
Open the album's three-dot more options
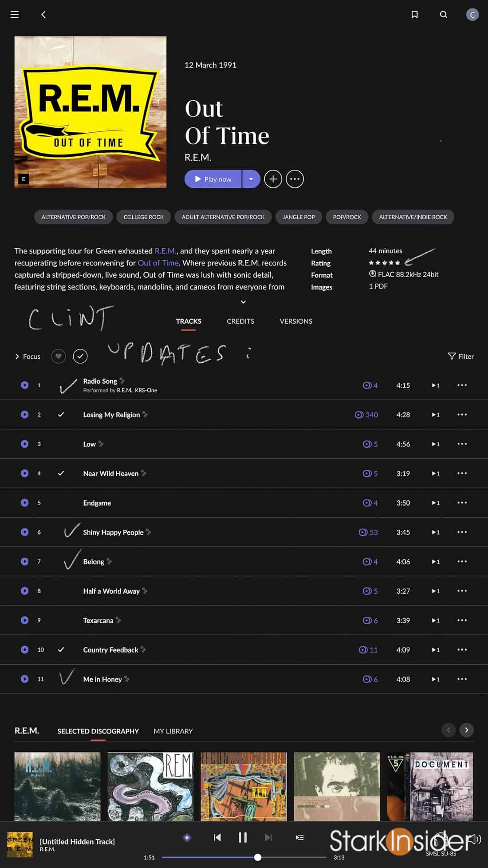(x=295, y=179)
